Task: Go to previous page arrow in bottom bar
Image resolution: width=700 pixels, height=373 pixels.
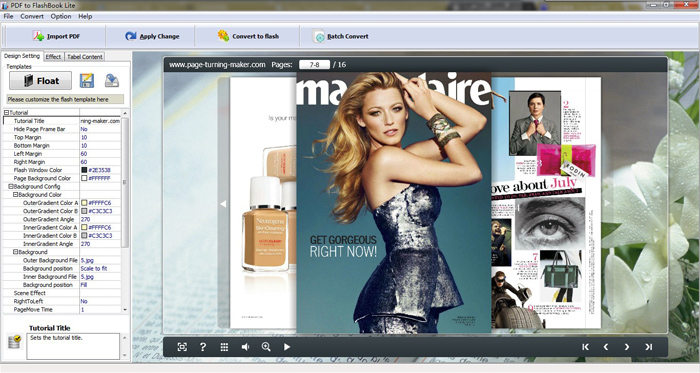Action: 606,347
